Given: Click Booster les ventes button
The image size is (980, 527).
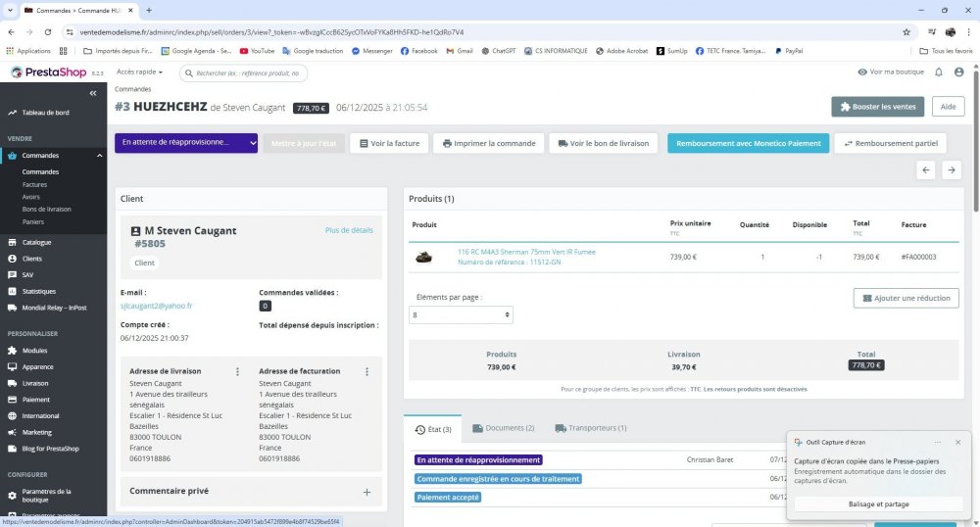Looking at the screenshot, I should [877, 107].
